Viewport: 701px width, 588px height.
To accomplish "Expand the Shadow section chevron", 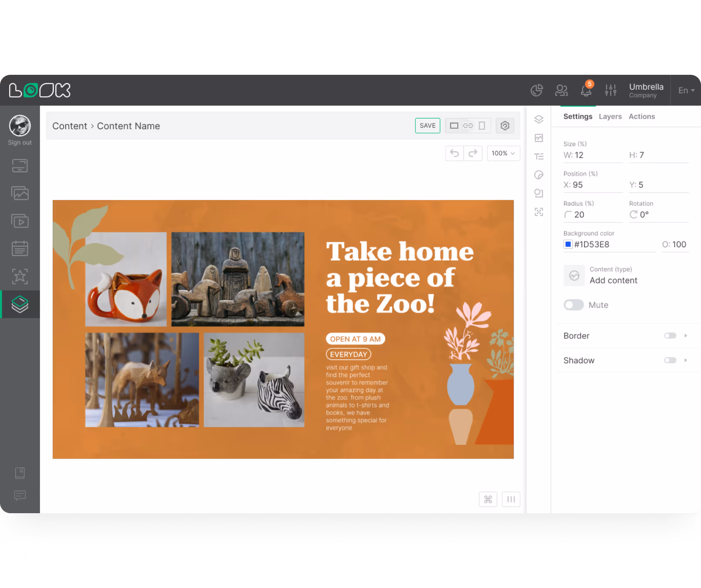I will [x=686, y=360].
